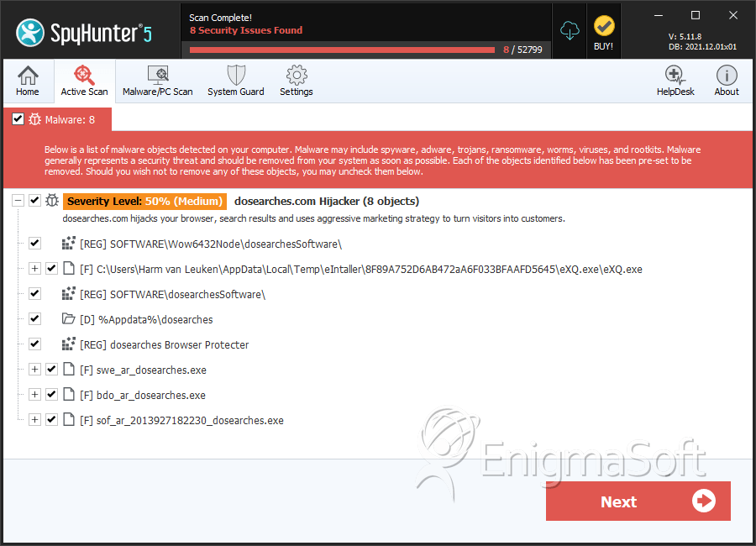Screen dimensions: 756x546
Task: Click the red scan progress bar
Action: 343,50
